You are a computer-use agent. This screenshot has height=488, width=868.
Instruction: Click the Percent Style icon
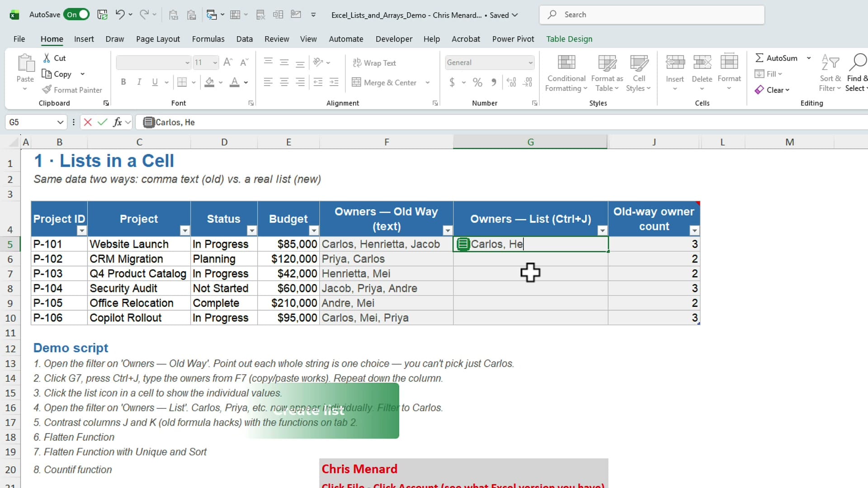[477, 82]
